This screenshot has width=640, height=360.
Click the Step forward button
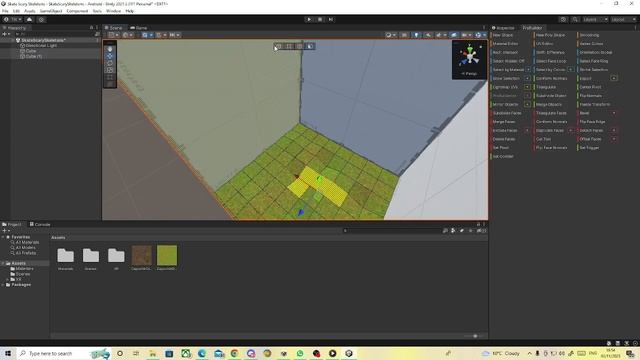(331, 19)
